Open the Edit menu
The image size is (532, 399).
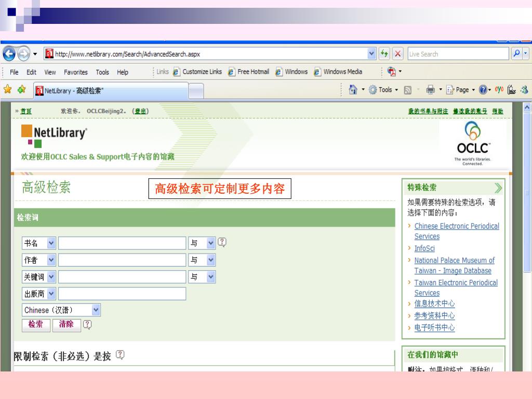(31, 72)
